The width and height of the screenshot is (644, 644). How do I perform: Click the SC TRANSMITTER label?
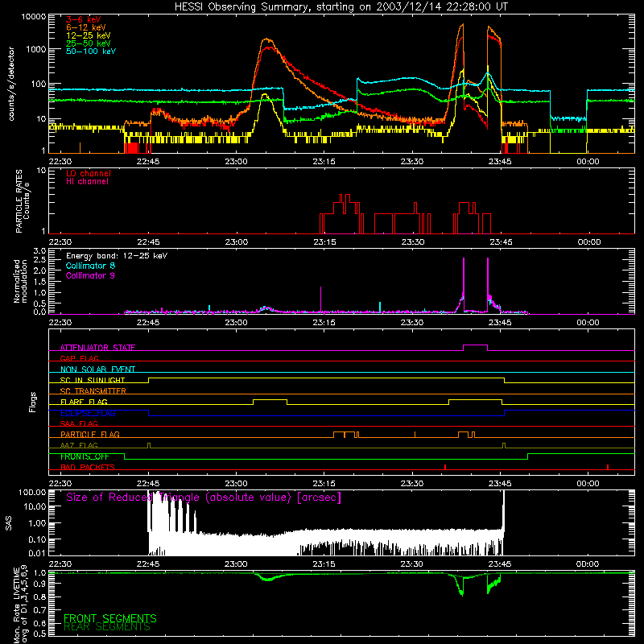tap(93, 390)
